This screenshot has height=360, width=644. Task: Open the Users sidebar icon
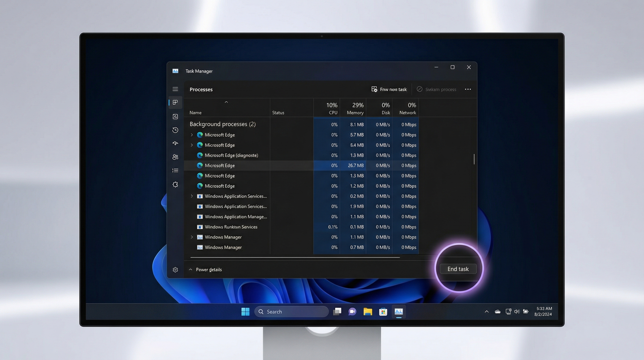(x=175, y=157)
